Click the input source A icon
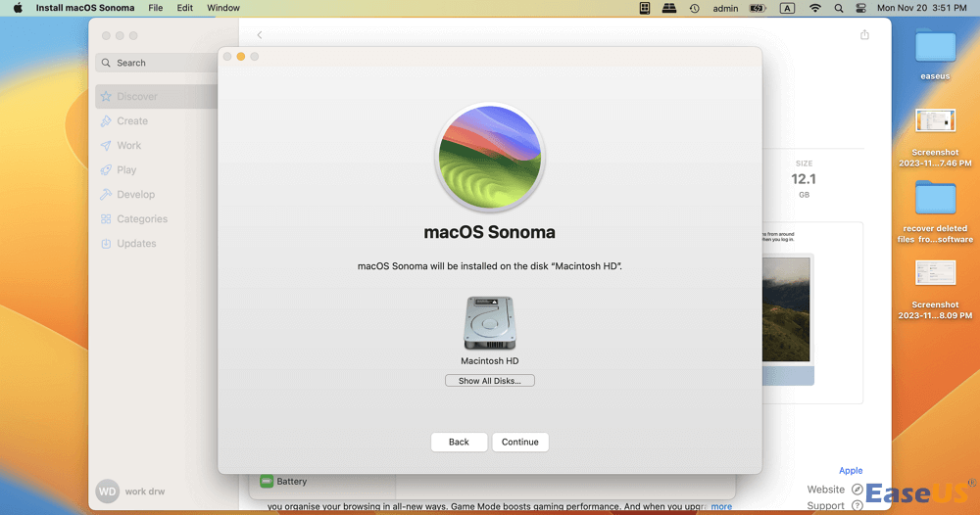The width and height of the screenshot is (980, 515). pyautogui.click(x=787, y=8)
